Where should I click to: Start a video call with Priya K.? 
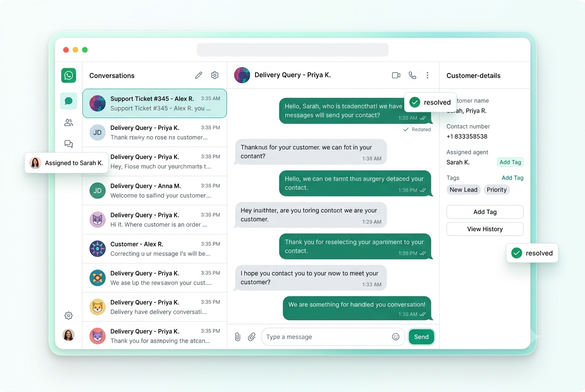pos(396,75)
